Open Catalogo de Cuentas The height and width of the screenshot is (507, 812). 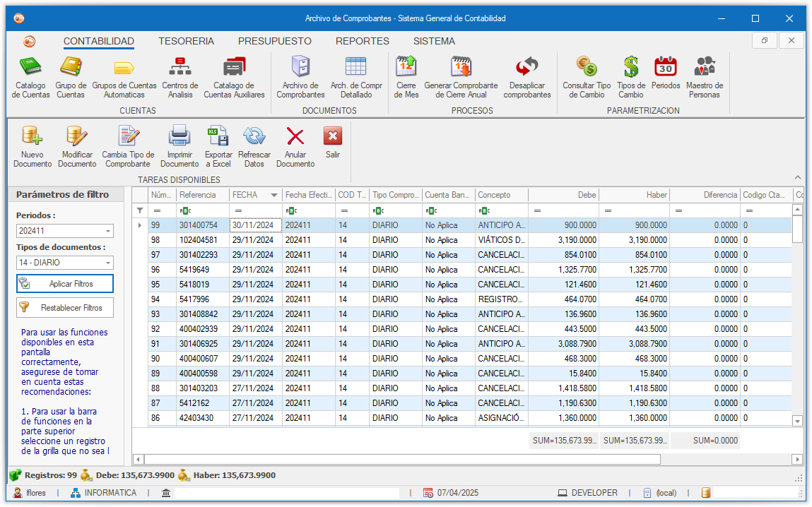pyautogui.click(x=30, y=78)
